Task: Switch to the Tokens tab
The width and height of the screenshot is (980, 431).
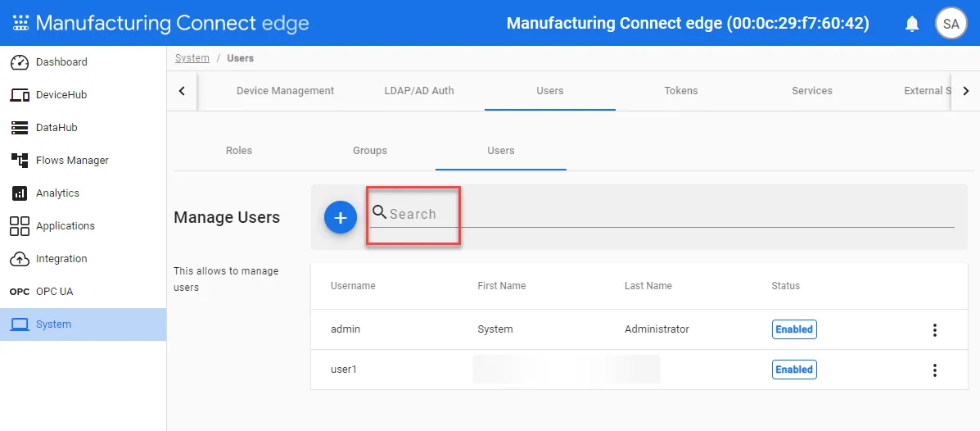Action: 680,91
